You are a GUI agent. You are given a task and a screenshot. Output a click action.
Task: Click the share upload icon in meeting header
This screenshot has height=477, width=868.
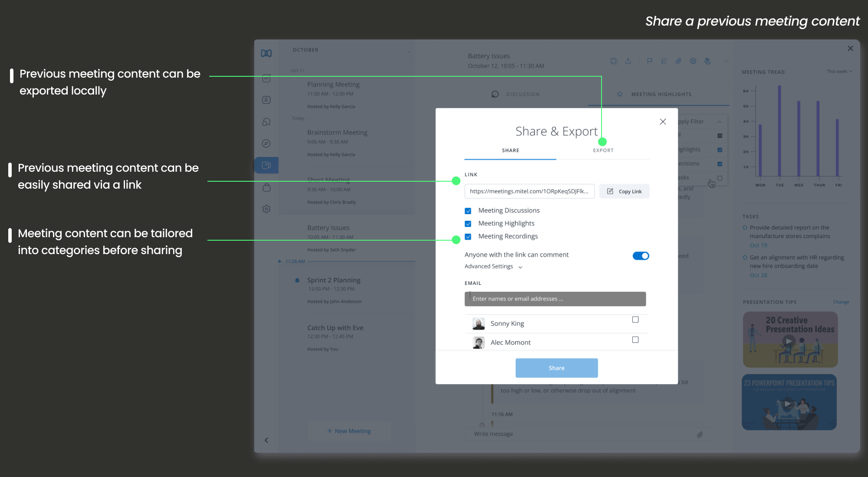628,61
